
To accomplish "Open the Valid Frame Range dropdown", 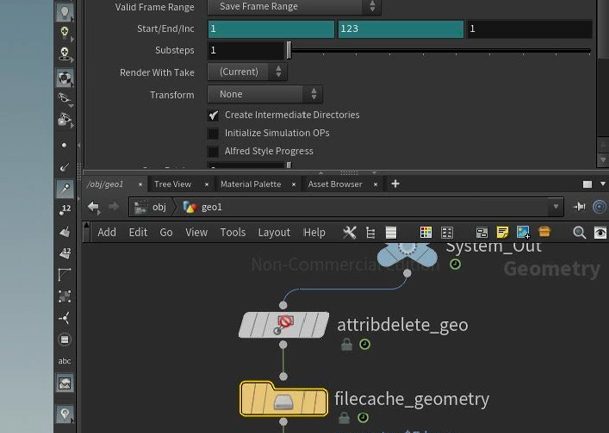I will point(294,7).
